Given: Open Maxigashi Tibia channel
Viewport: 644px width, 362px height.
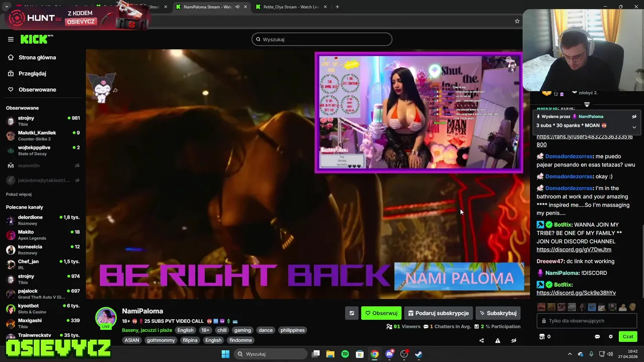Looking at the screenshot, I should (x=43, y=323).
